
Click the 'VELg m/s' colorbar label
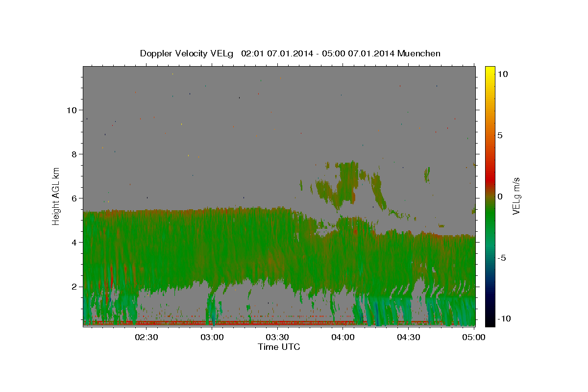(x=516, y=195)
